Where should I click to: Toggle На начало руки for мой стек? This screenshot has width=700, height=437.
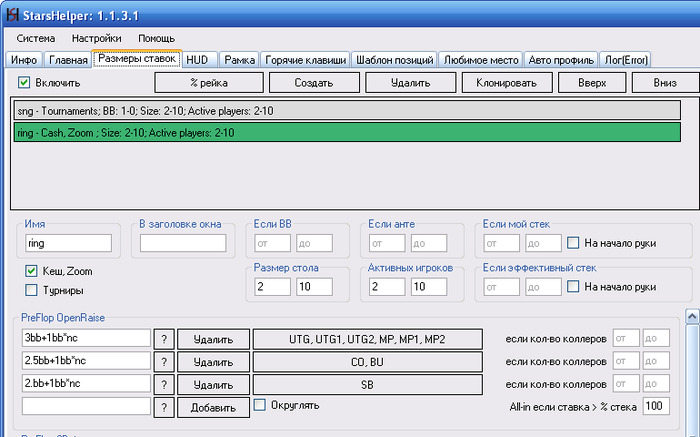(573, 243)
